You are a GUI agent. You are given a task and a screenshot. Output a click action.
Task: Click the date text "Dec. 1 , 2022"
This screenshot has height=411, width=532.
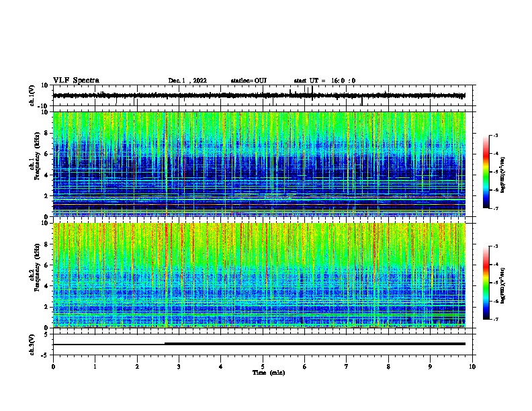[187, 81]
